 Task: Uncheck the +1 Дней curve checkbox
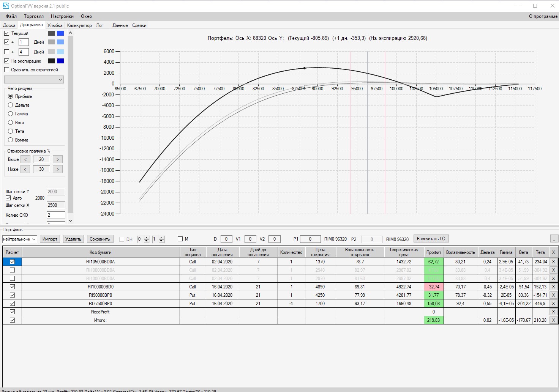tap(7, 42)
